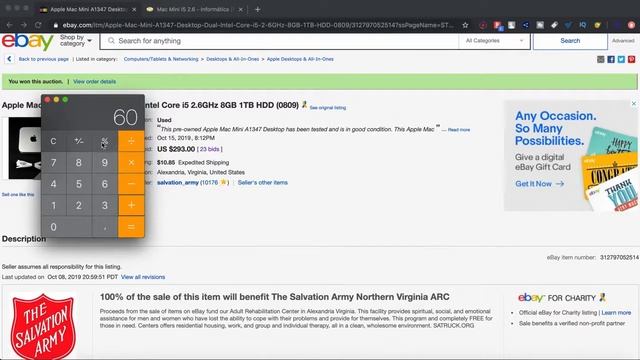Share listing on Facebook
Image resolution: width=640 pixels, height=360 pixels.
pyautogui.click(x=611, y=60)
